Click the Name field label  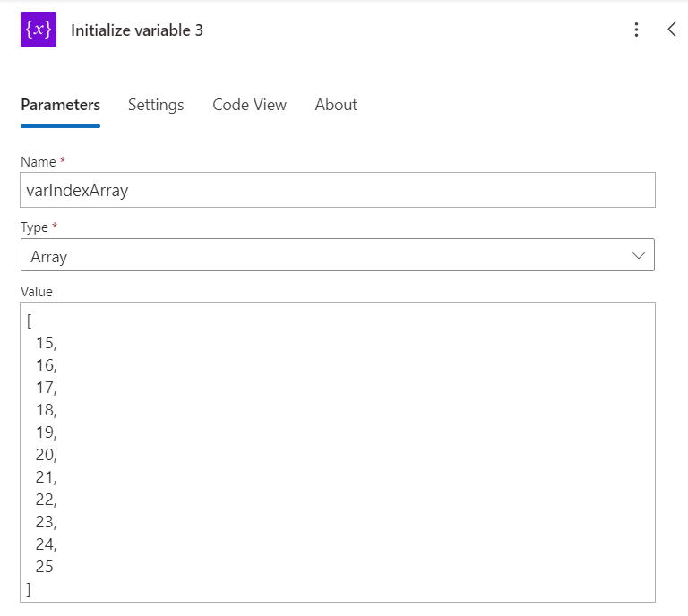(x=38, y=162)
